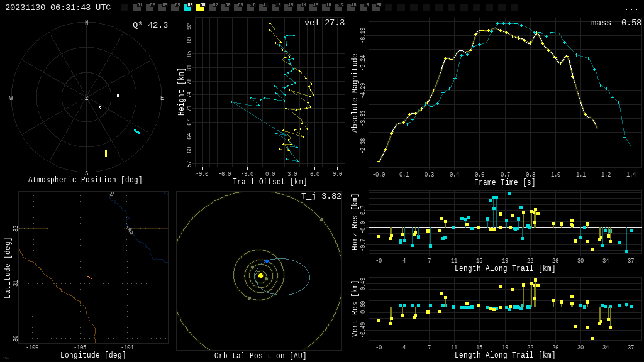Click the lowest yellow vertical residual marker
Viewport: 644px width, 362px height.
(592, 338)
